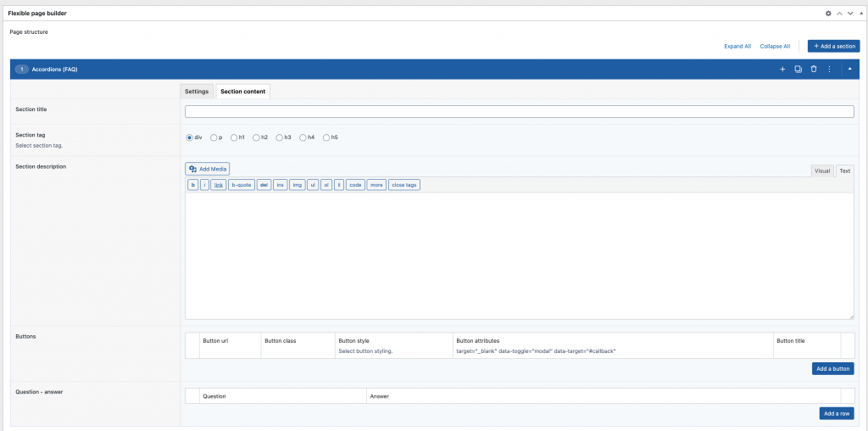This screenshot has height=431, width=868.
Task: Click the section order number 1 badge
Action: 21,70
